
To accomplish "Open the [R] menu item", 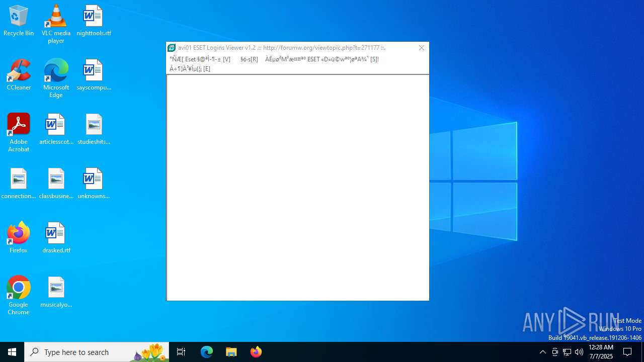I will [x=249, y=59].
